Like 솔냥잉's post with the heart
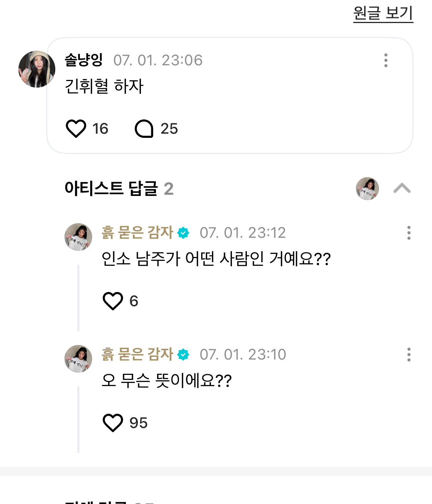This screenshot has height=504, width=432. pos(76,128)
